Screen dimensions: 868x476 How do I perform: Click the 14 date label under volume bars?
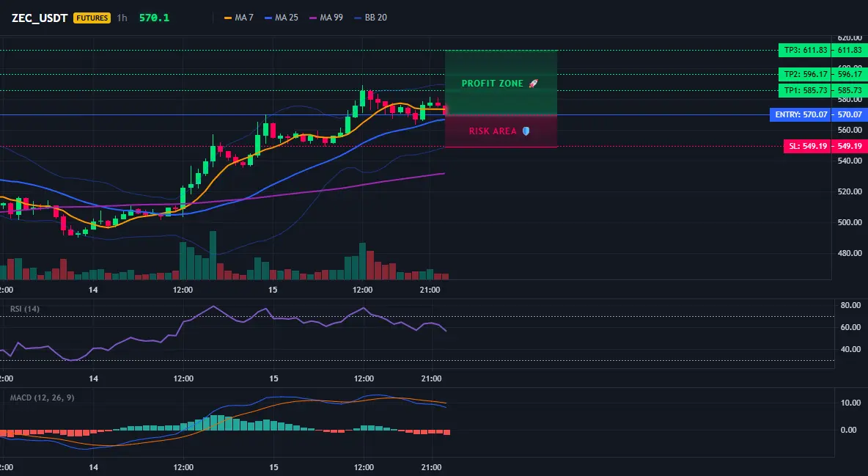(x=93, y=290)
